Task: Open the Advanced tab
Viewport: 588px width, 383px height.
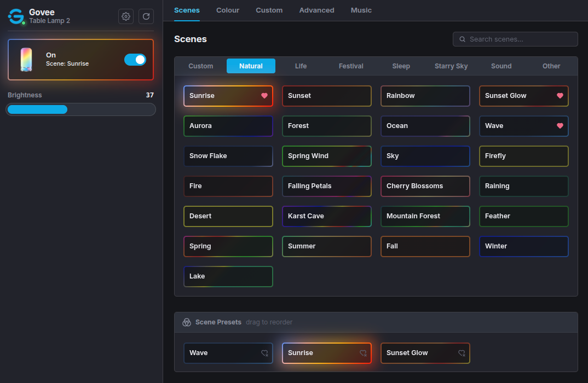Action: point(316,10)
